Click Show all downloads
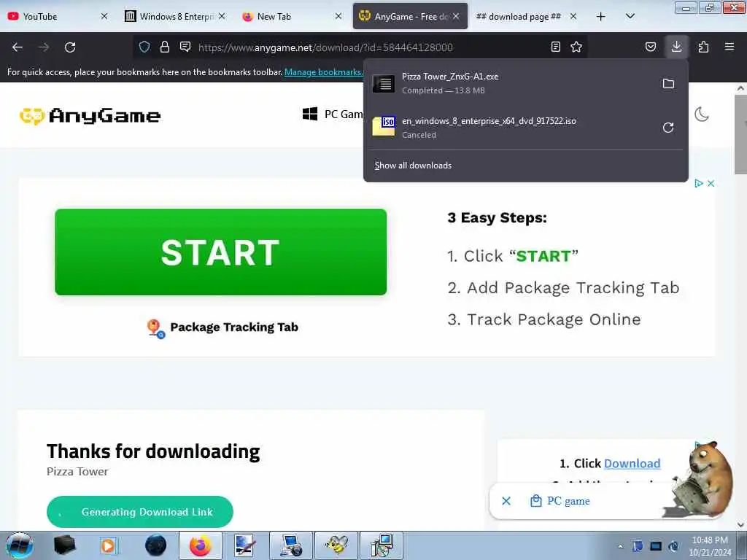This screenshot has width=747, height=560. pos(413,166)
